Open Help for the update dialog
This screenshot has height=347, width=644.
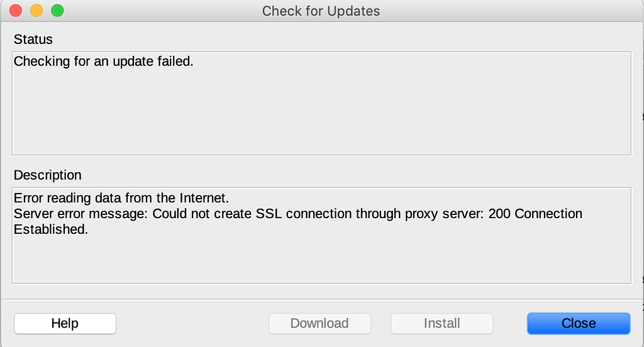65,324
